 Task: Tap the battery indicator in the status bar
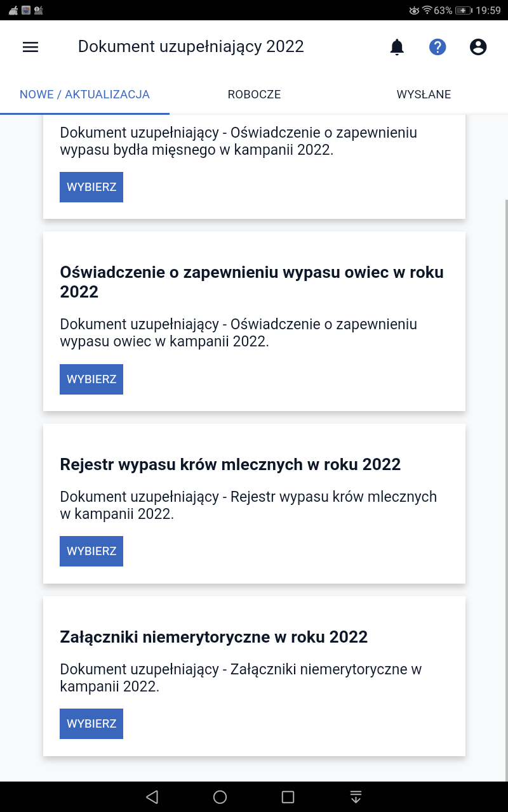464,10
